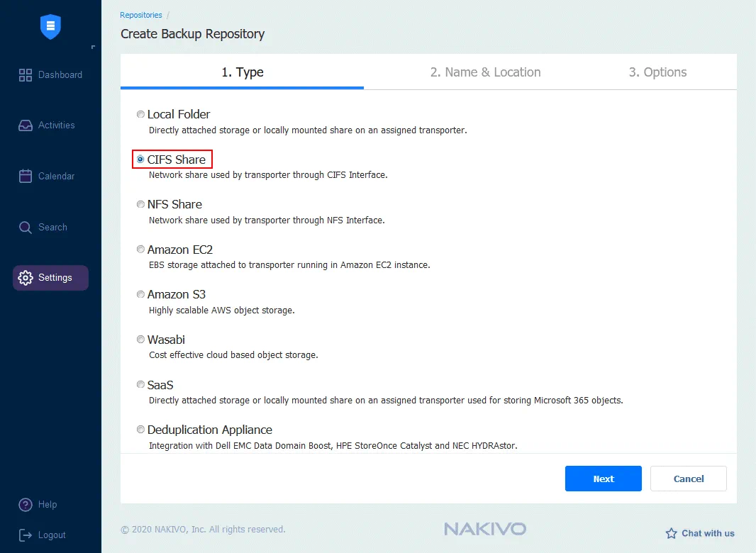
Task: Click 'Cost effective cloud based object storage.'
Action: coord(233,355)
